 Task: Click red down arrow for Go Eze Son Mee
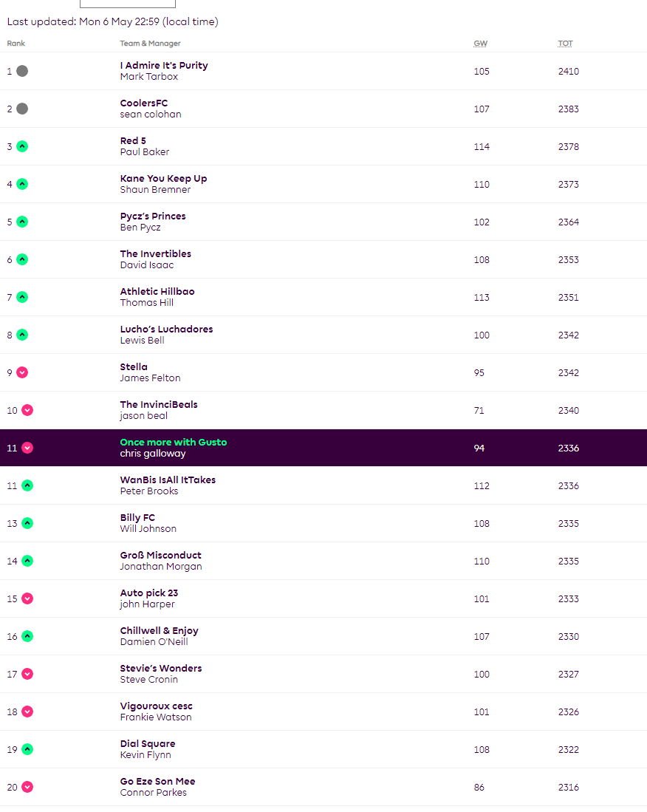27,787
